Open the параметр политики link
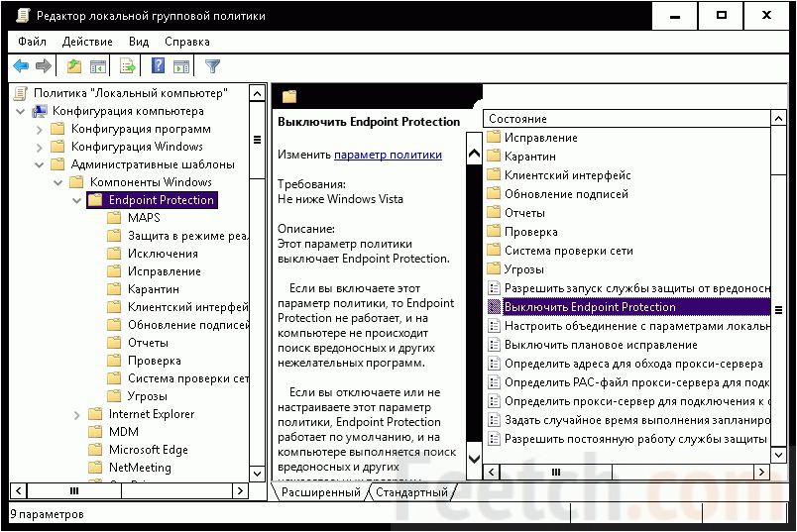 click(x=388, y=155)
